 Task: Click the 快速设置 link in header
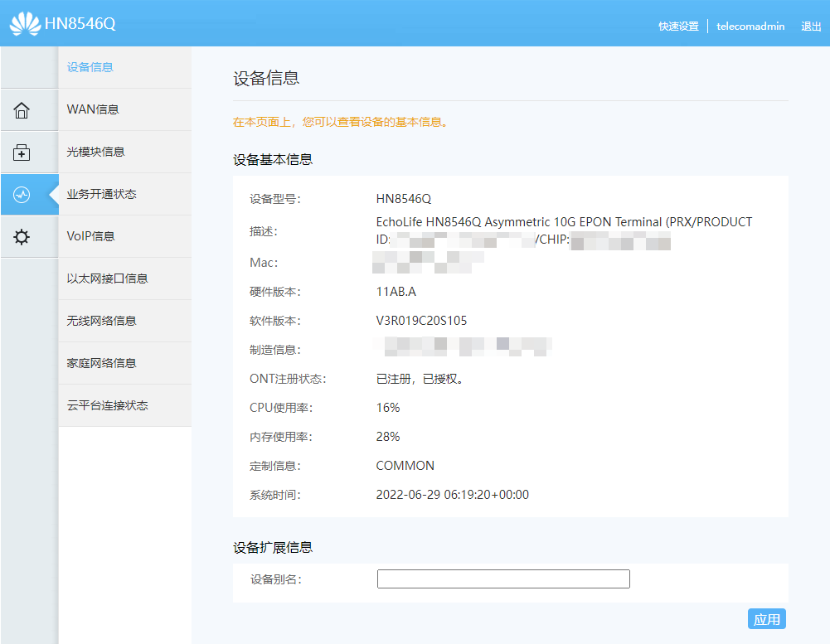[x=678, y=27]
